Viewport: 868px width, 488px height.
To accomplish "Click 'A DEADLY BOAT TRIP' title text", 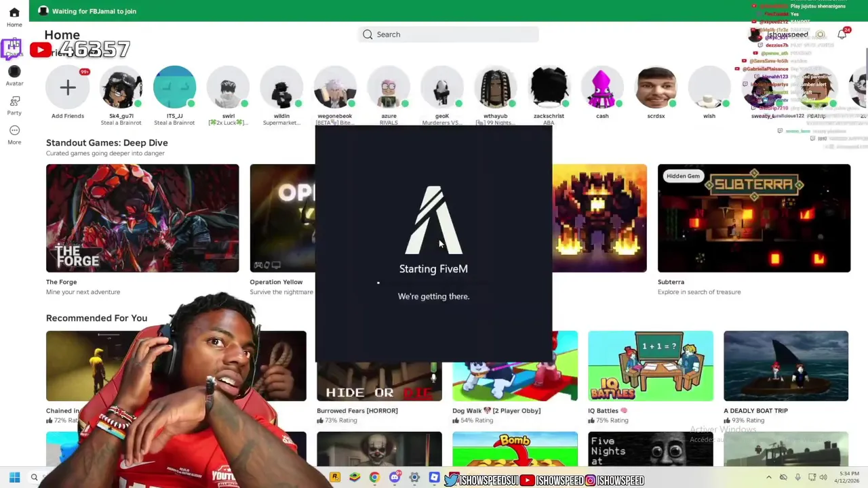I will click(757, 411).
